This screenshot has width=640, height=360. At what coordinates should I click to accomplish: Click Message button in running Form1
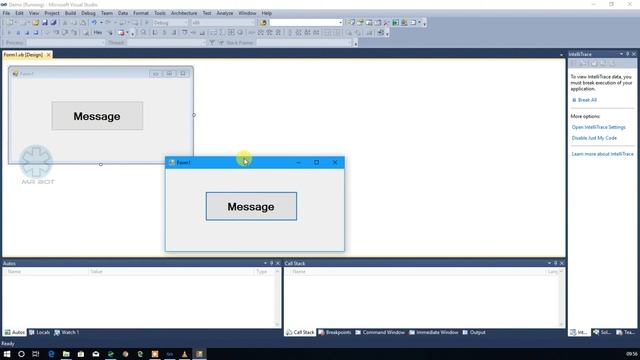click(x=251, y=207)
